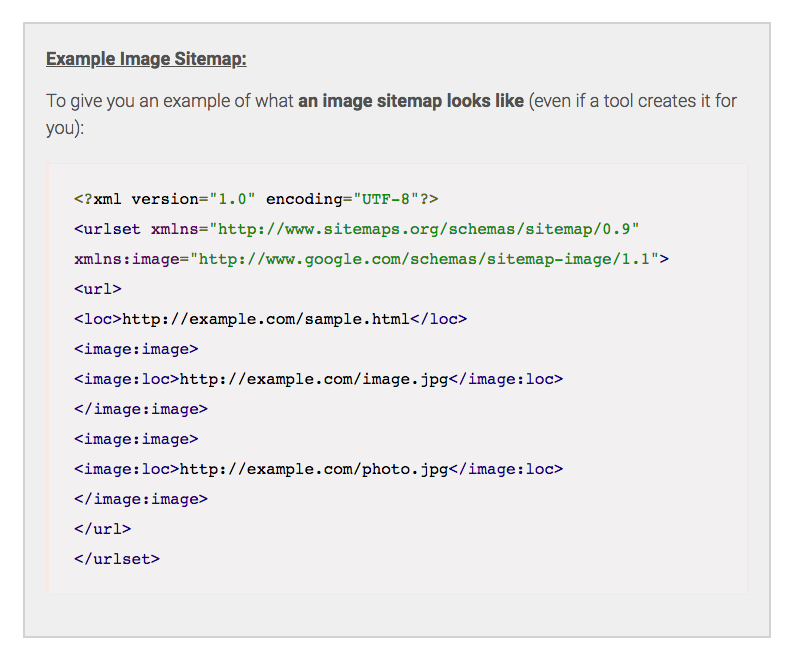Click the urlset xmlns attribute name
Viewport: 794px width, 667px height.
[x=175, y=229]
